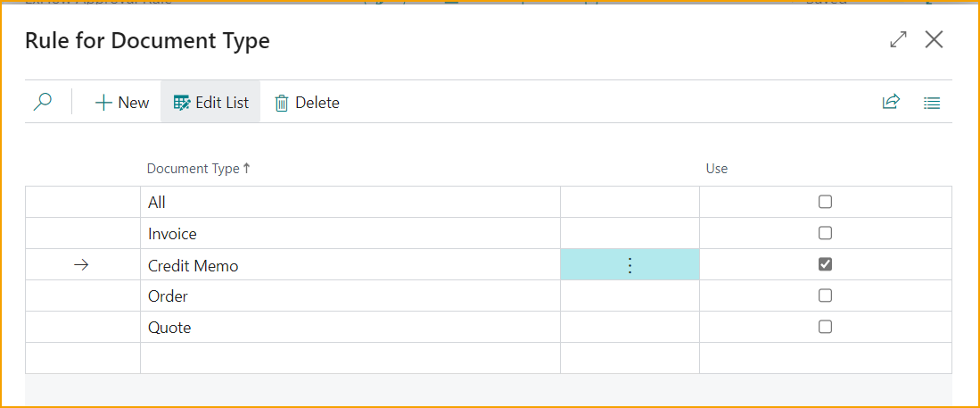Close the Rule for Document Type dialog
Image resolution: width=980 pixels, height=408 pixels.
[x=934, y=39]
